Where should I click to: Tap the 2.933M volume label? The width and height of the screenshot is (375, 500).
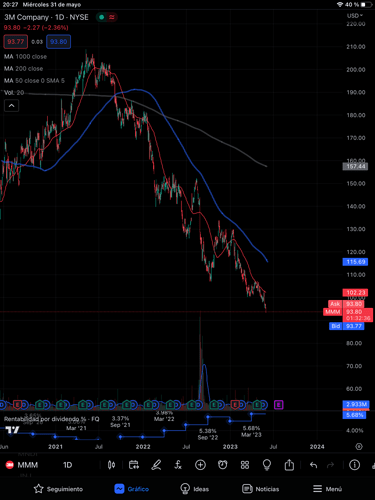tap(356, 404)
